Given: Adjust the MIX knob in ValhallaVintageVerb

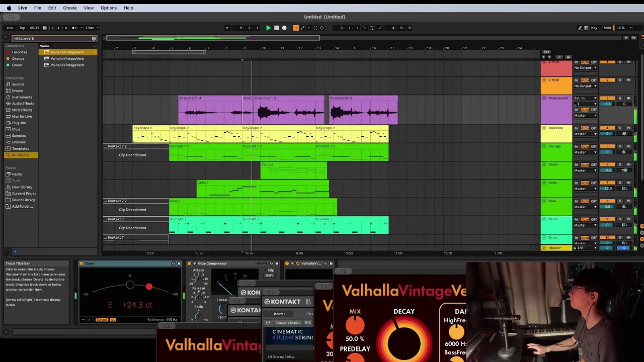Looking at the screenshot, I should (355, 326).
